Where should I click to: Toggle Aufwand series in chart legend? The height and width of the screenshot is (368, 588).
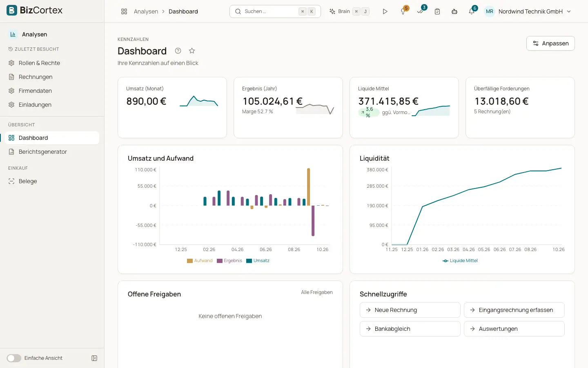[x=200, y=260]
